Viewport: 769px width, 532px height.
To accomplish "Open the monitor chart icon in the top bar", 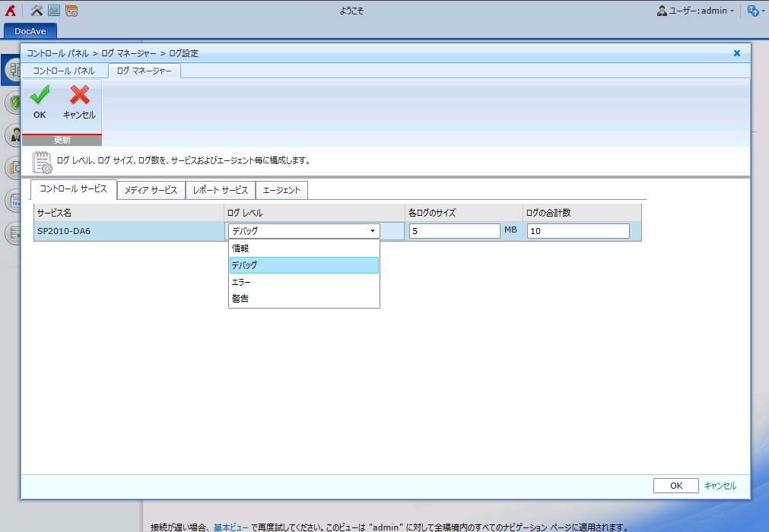I will point(54,11).
